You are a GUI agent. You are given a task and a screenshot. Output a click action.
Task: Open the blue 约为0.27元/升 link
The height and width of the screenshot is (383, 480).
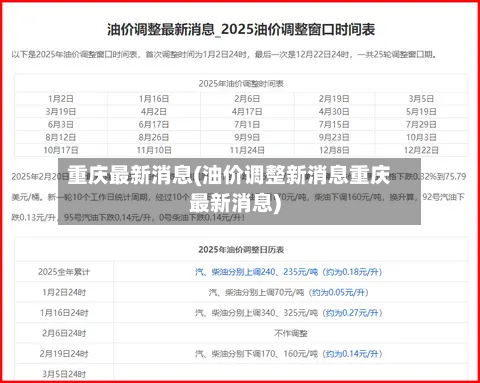(352, 313)
